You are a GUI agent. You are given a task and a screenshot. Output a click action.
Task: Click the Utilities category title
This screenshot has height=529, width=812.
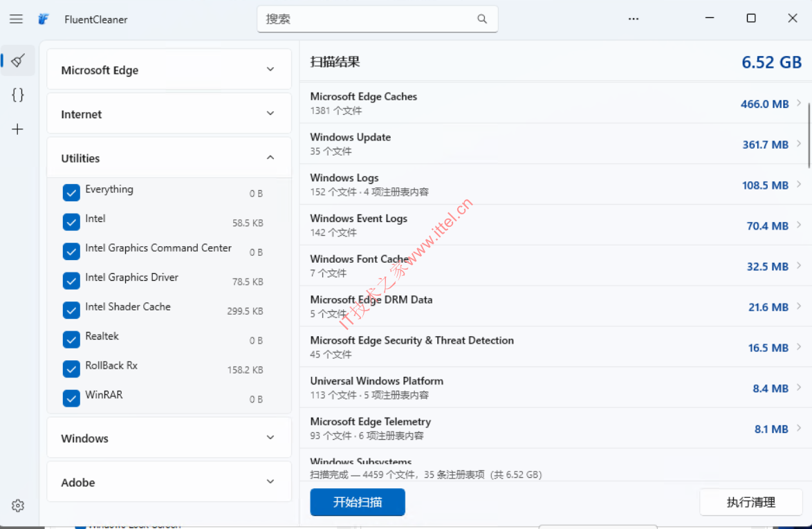point(80,158)
